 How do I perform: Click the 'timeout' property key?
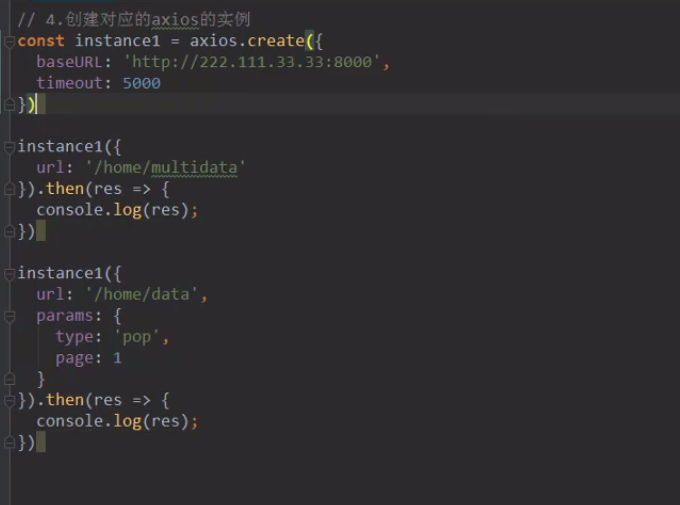[x=69, y=83]
